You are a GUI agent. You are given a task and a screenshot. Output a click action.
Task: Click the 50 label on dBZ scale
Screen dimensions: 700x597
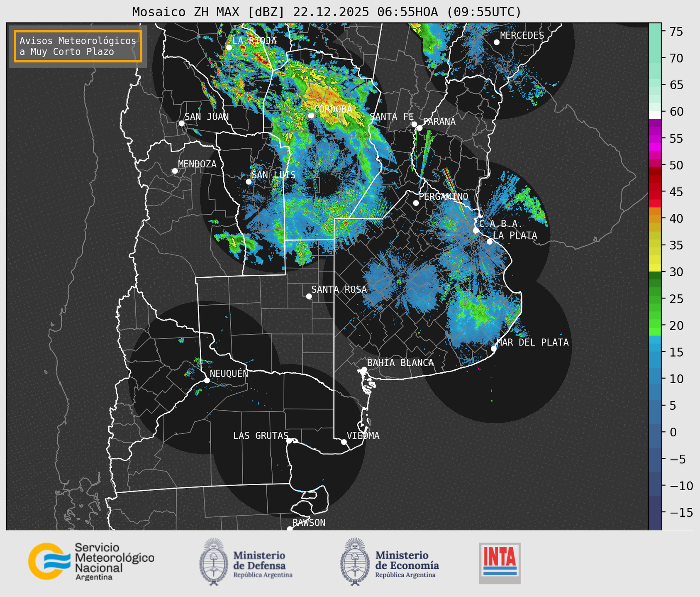(x=676, y=165)
